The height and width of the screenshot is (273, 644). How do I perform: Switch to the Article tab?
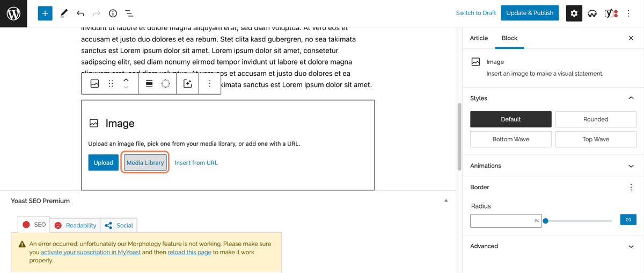(x=479, y=38)
